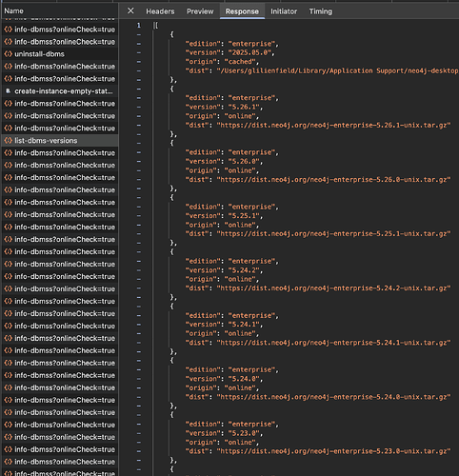Select the Response tab

coord(242,11)
